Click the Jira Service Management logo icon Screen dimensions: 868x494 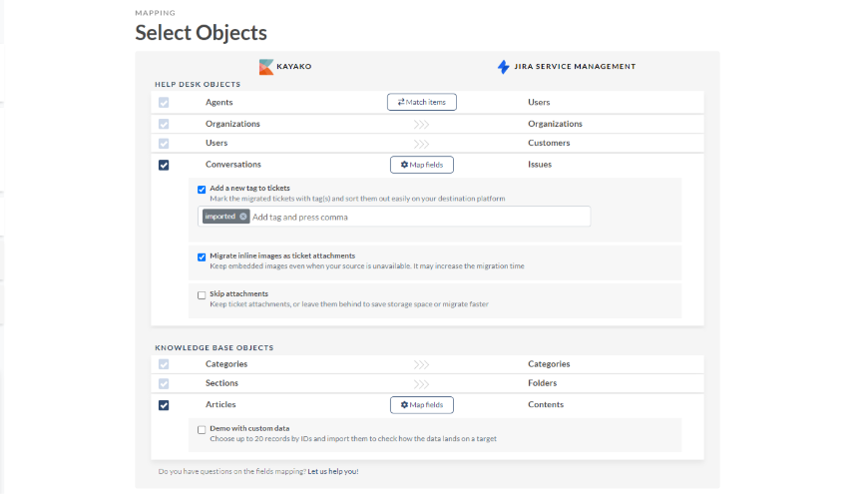503,67
